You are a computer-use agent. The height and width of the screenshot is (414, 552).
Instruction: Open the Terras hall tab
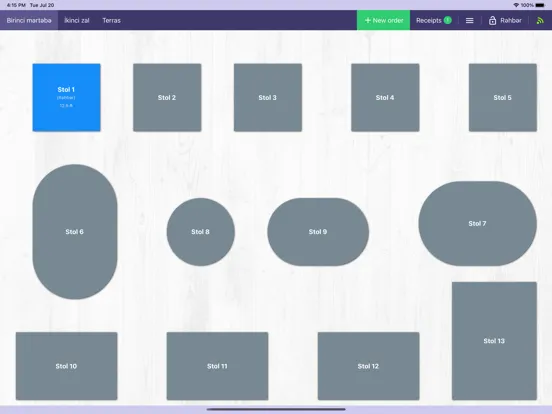tap(111, 20)
